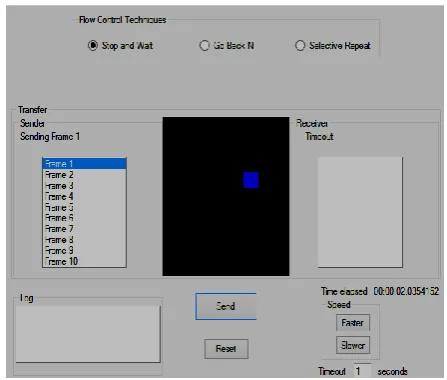The width and height of the screenshot is (447, 380).
Task: Click into the Timeout seconds field
Action: (362, 371)
